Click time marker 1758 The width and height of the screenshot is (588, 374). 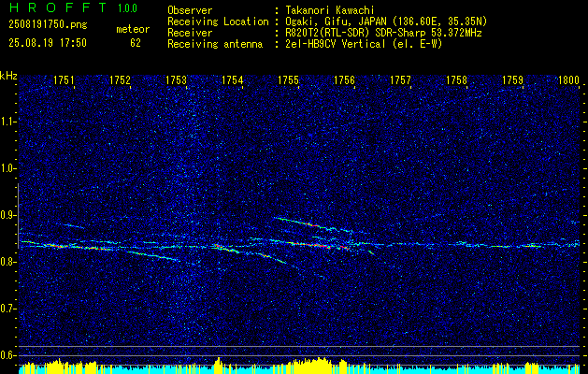457,79
